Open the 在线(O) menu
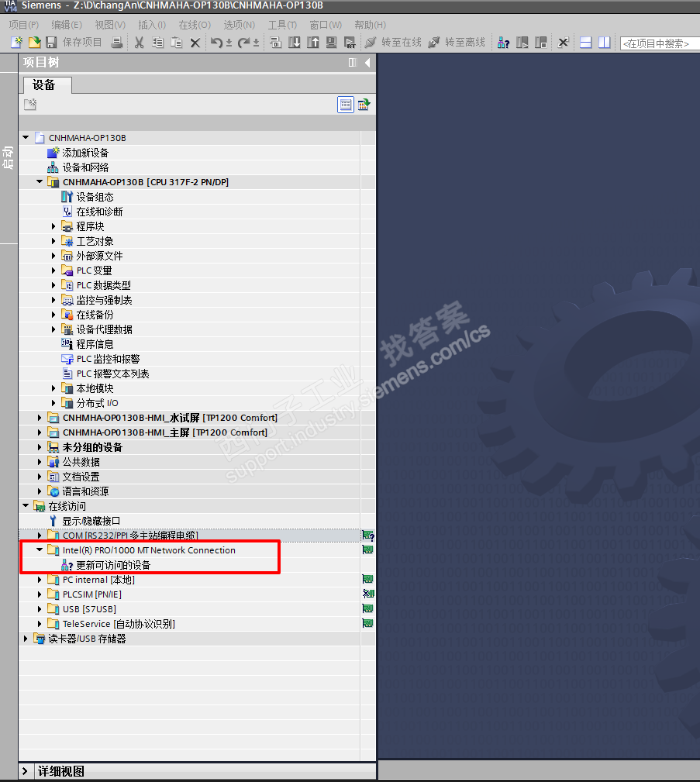700x782 pixels. (195, 25)
